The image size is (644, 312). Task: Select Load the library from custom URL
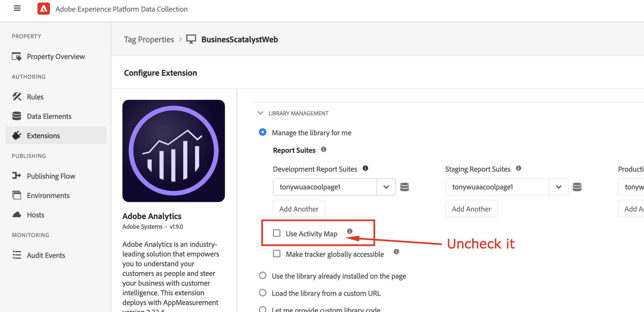(x=263, y=293)
